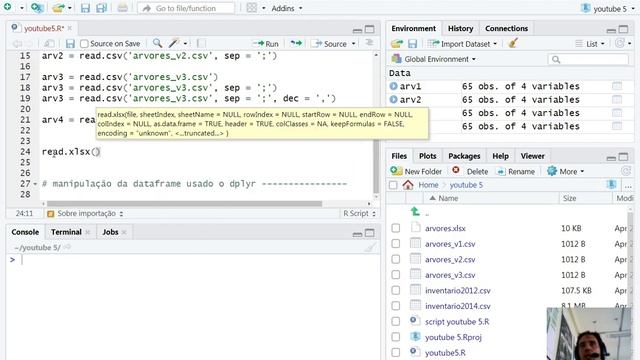Switch to the History tab

(460, 29)
